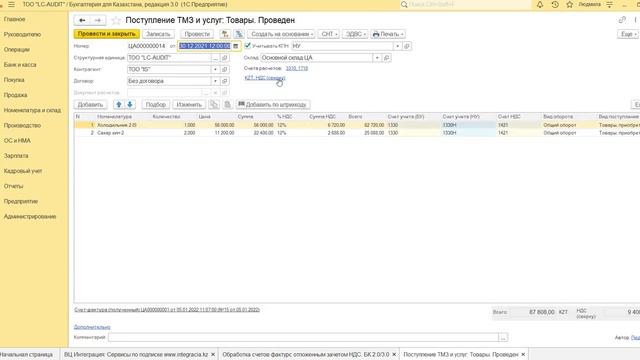The image size is (640, 360).
Task: Open notifications bell icon
Action: coord(540,4)
